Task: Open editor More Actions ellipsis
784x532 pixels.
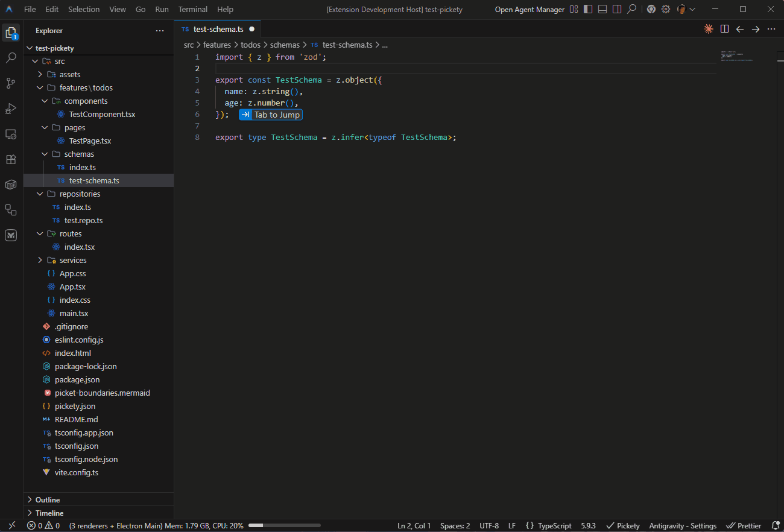Action: coord(771,29)
